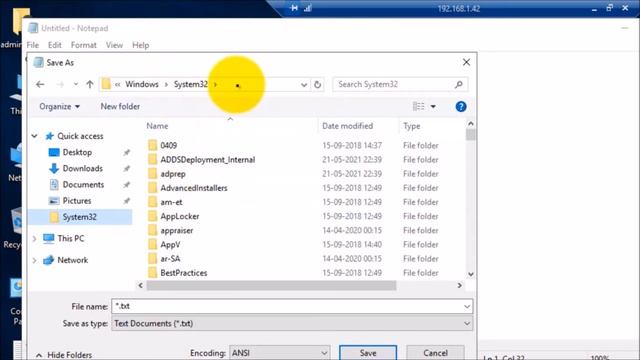This screenshot has width=640, height=360.
Task: Click remote session signal strength icon
Action: pyautogui.click(x=308, y=8)
